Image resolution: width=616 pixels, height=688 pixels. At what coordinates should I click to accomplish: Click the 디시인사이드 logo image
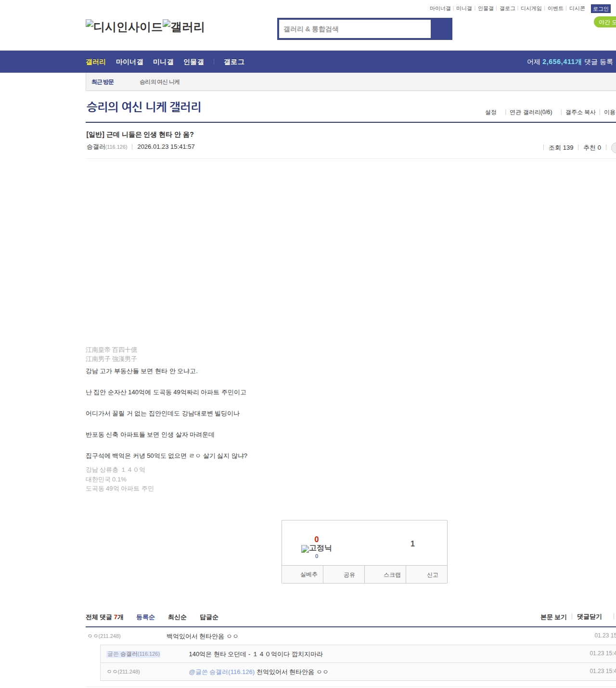point(124,27)
